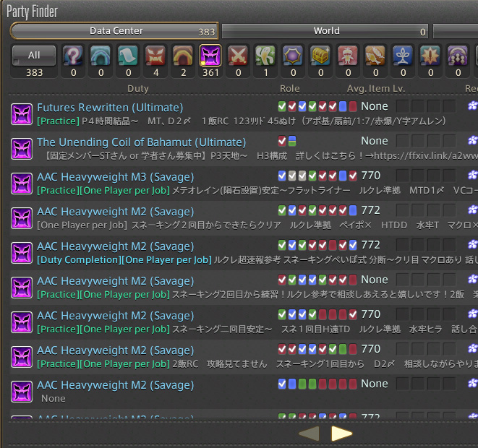Click the ffxiv.link URL in Bahamut description
This screenshot has height=448, width=478.
point(426,156)
